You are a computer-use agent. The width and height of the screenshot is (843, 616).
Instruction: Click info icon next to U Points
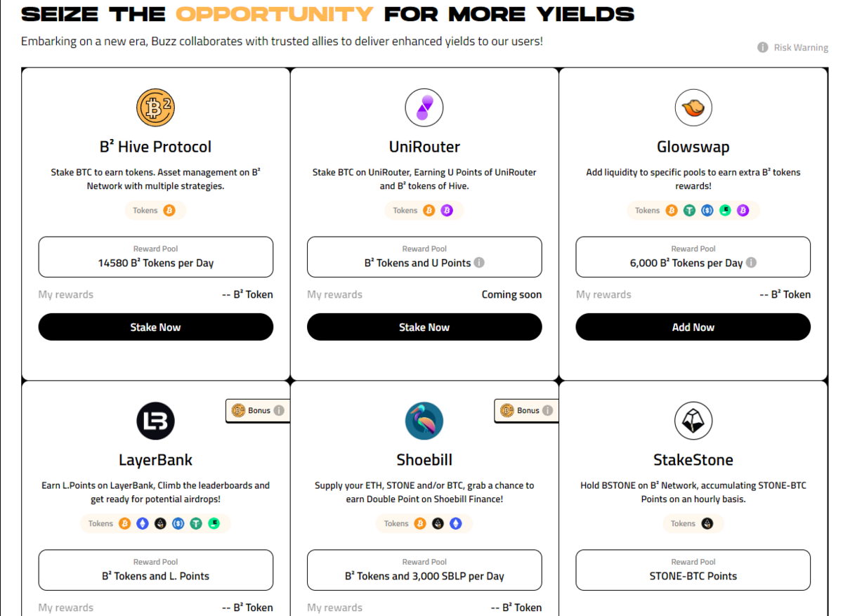[479, 263]
